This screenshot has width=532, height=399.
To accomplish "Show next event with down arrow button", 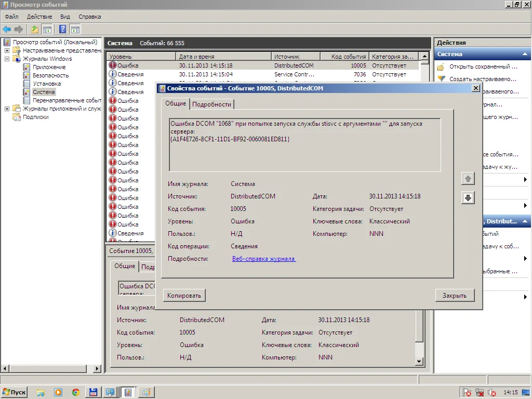I will (x=468, y=198).
